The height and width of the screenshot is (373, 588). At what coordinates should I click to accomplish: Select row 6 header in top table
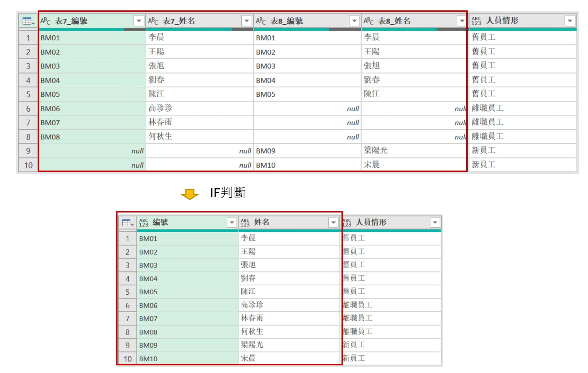28,109
